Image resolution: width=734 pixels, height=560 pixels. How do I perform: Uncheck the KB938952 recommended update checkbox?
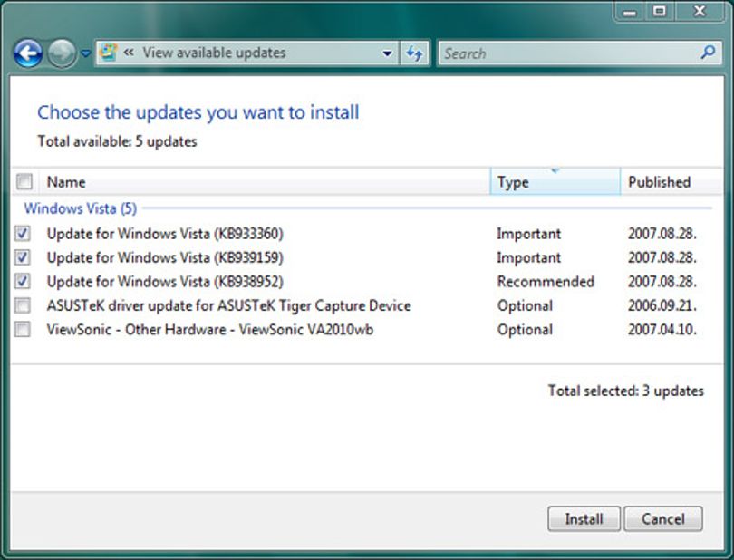pos(23,281)
